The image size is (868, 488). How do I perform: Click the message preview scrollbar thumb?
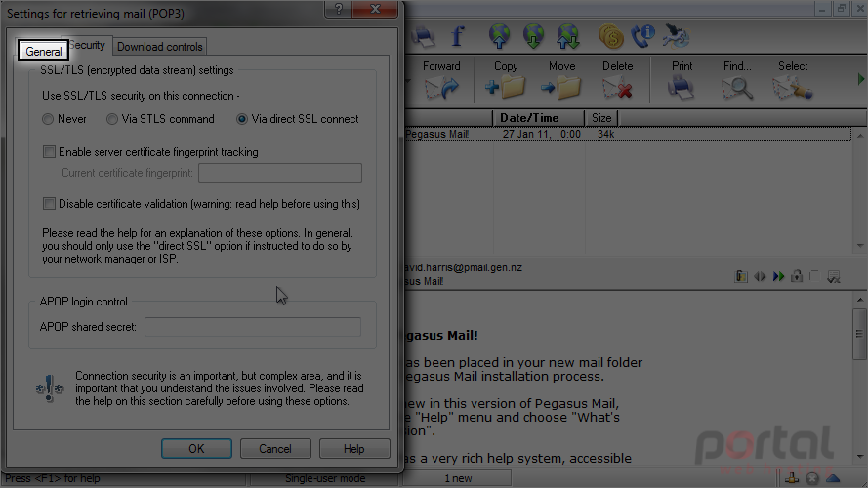click(x=859, y=334)
